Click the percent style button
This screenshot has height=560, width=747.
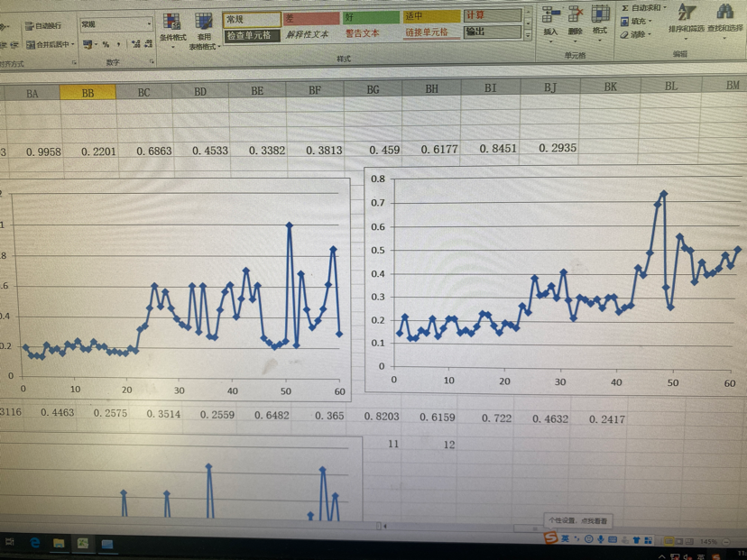click(x=106, y=44)
